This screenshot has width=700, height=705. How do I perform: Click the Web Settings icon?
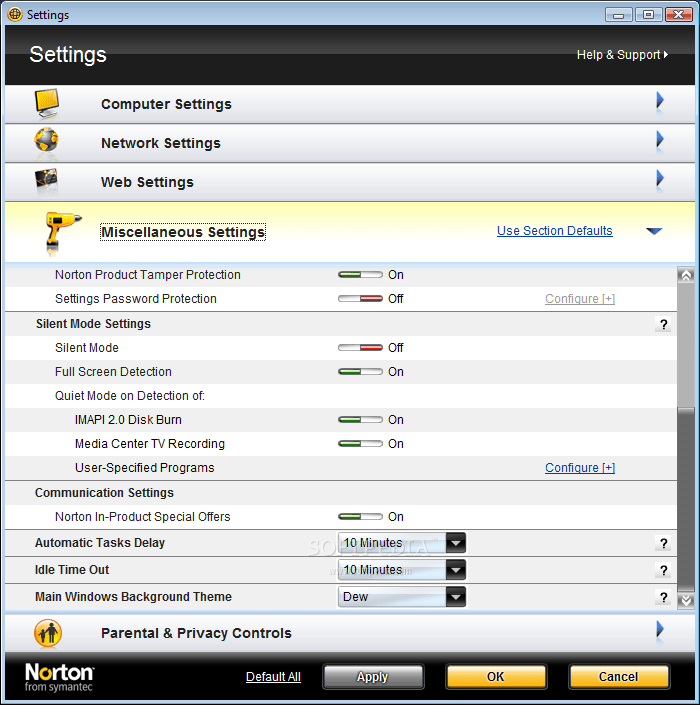pos(46,180)
